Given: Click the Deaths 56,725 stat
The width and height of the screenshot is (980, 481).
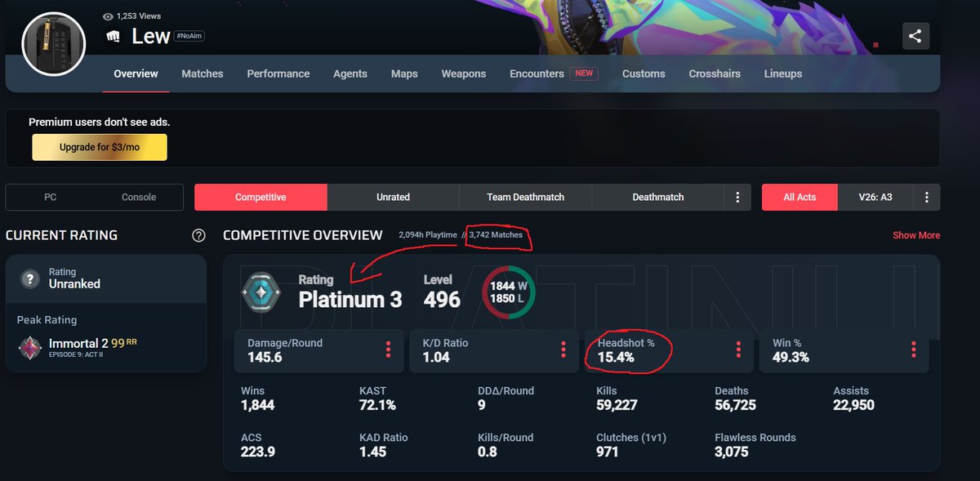Looking at the screenshot, I should (x=735, y=398).
